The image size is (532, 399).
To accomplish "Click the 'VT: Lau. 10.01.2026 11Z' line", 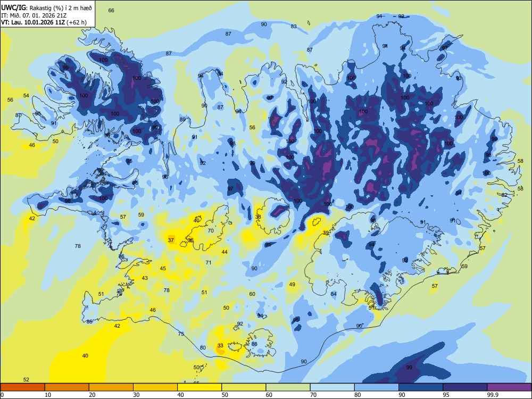I will pos(33,22).
